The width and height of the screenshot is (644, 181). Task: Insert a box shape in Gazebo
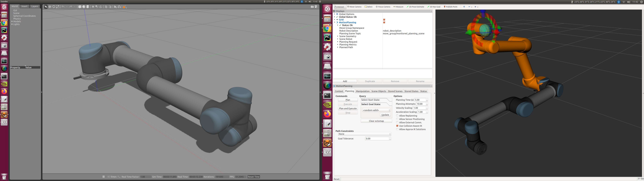click(80, 7)
